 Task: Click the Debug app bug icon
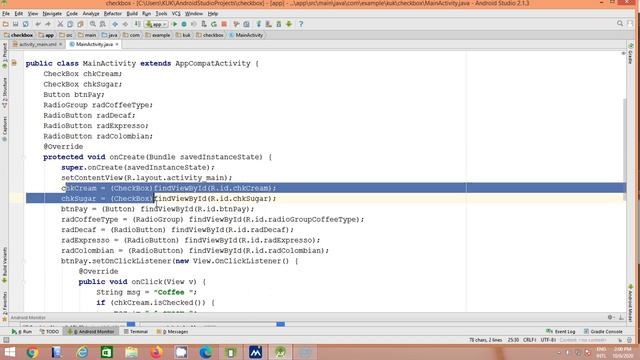(x=184, y=24)
